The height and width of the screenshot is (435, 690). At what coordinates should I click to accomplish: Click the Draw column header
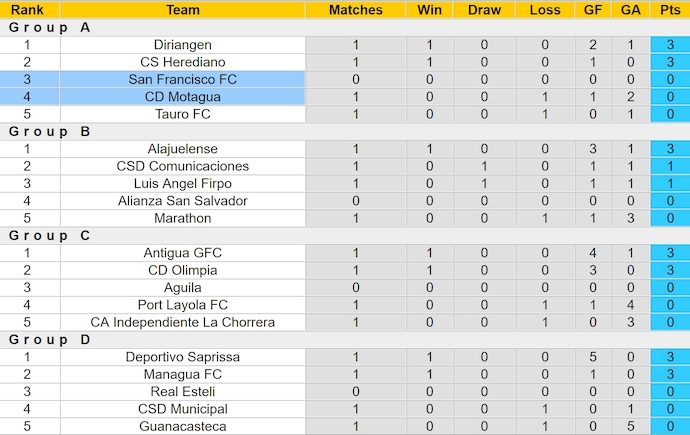[484, 10]
